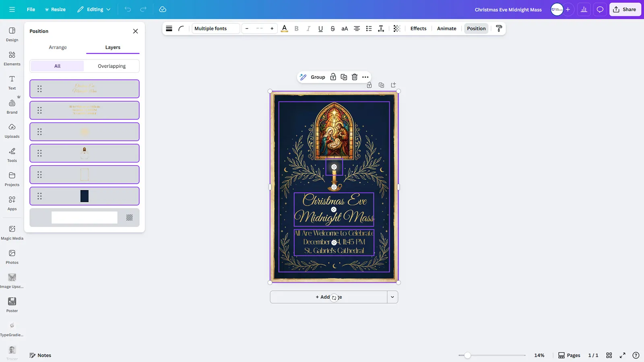644x362 pixels.
Task: Delete the selected group using trash icon
Action: [354, 77]
